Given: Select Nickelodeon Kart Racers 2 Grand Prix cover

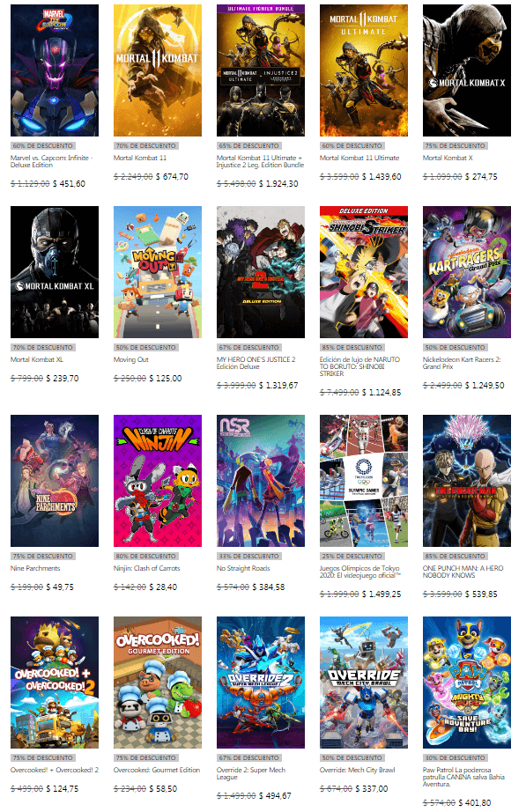Looking at the screenshot, I should pyautogui.click(x=467, y=272).
